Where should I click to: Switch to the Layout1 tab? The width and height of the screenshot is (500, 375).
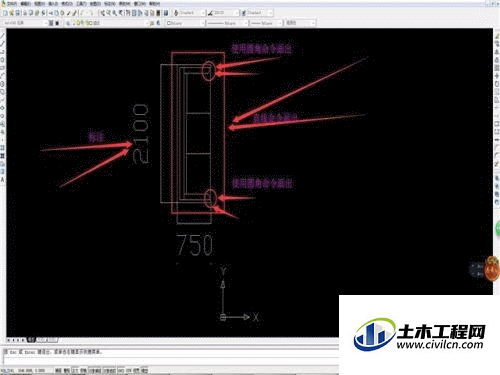pos(42,340)
